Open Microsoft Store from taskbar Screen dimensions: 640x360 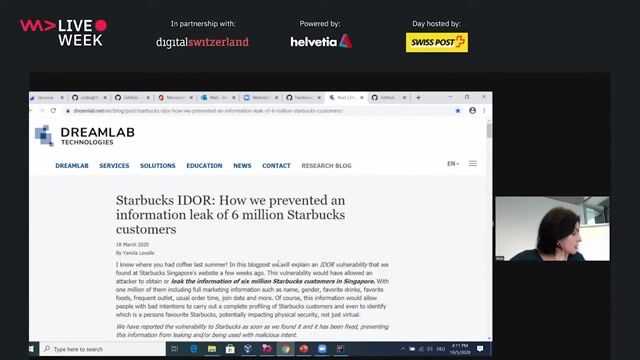(230, 349)
